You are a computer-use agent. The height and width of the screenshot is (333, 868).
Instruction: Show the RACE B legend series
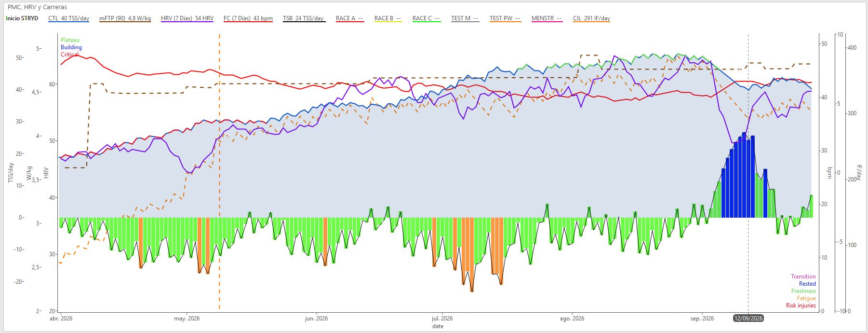tap(387, 18)
